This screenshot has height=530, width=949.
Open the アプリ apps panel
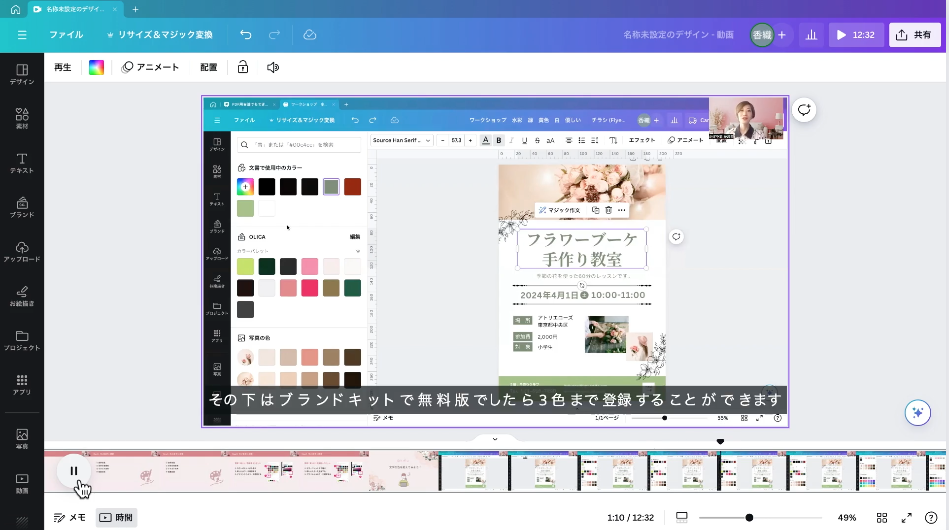[x=22, y=385]
